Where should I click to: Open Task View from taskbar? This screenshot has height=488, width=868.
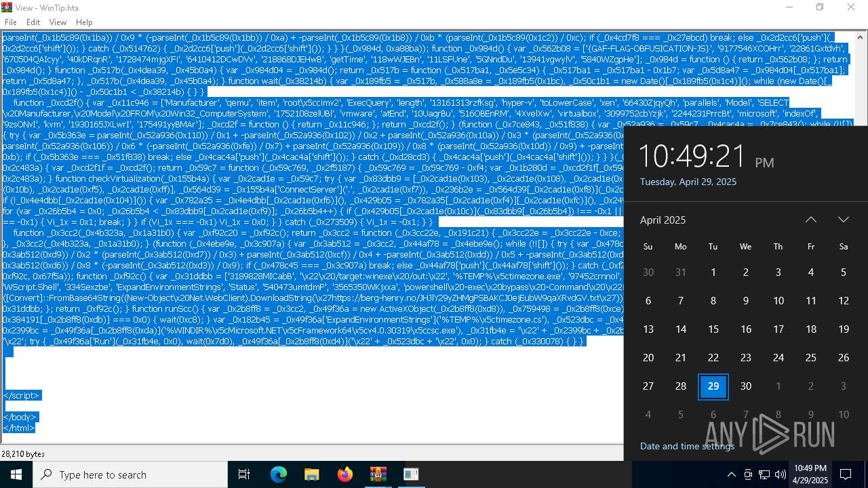coord(244,474)
